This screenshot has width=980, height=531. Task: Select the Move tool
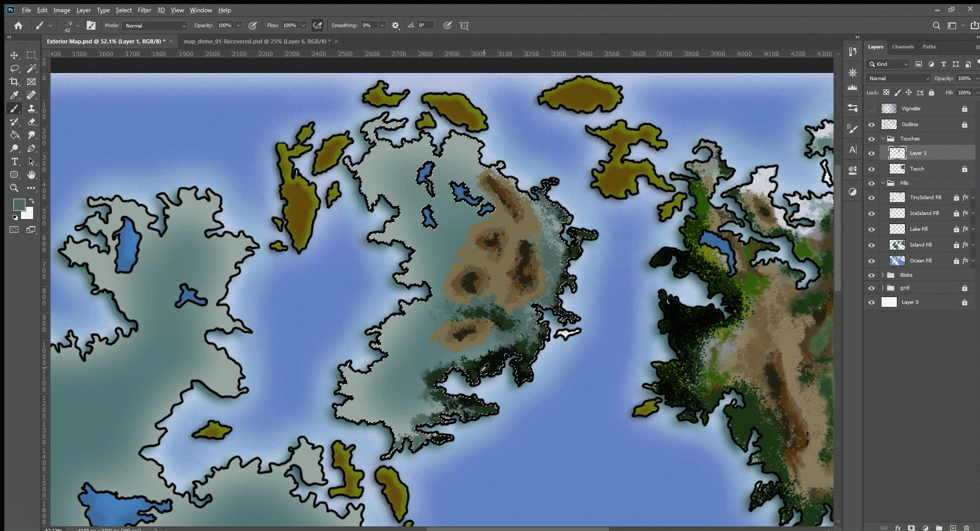[x=15, y=55]
